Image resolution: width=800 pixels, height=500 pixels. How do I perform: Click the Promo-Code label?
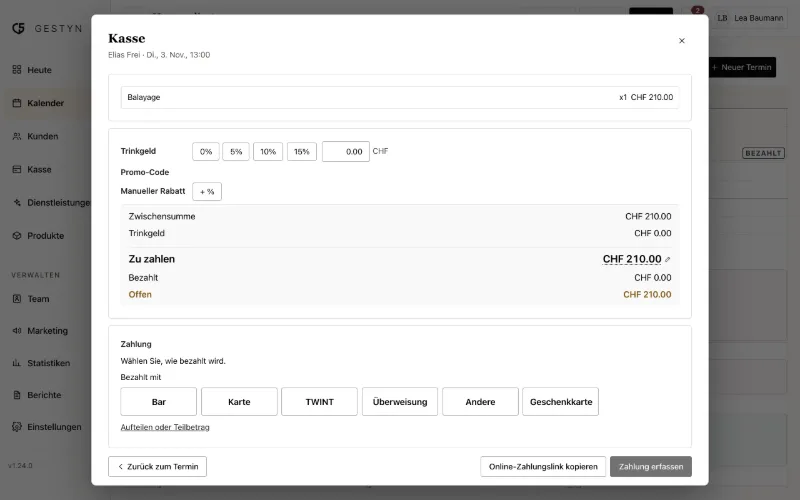click(145, 172)
